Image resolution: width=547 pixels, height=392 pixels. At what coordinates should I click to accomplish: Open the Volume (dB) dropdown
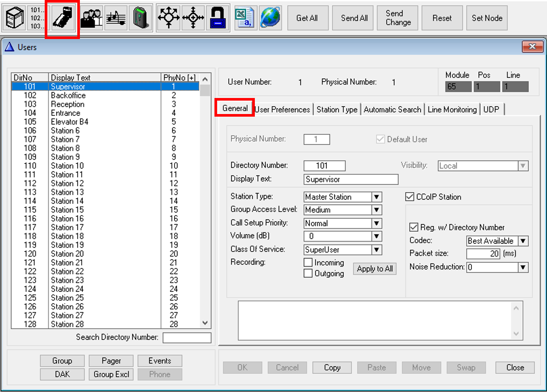point(377,236)
